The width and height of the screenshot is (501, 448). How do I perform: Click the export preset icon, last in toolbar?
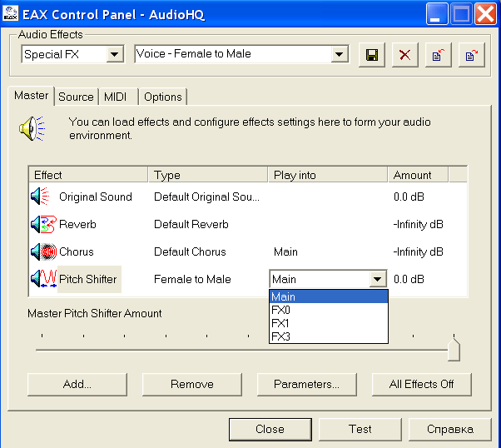click(471, 55)
